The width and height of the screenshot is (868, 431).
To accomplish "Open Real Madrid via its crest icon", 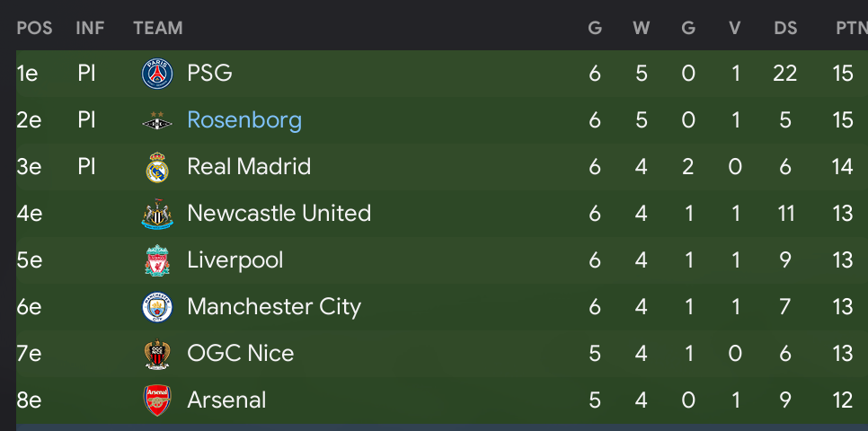I will coord(157,167).
